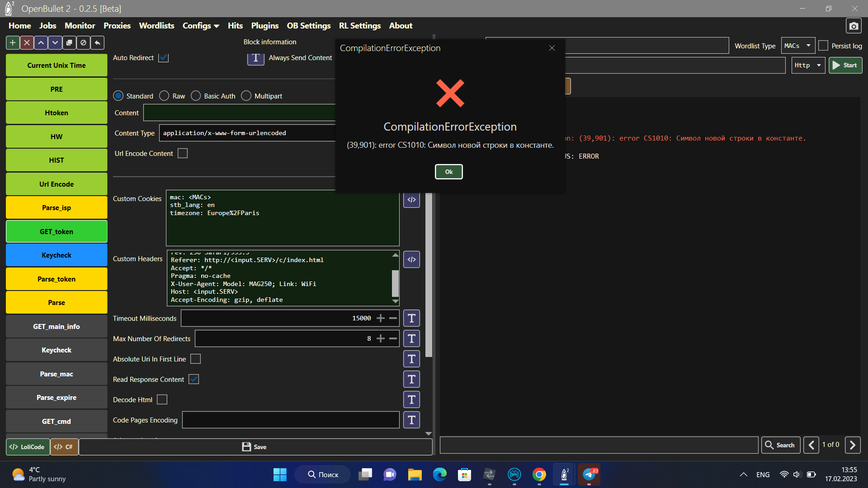
Task: Start the debugger
Action: click(x=845, y=65)
